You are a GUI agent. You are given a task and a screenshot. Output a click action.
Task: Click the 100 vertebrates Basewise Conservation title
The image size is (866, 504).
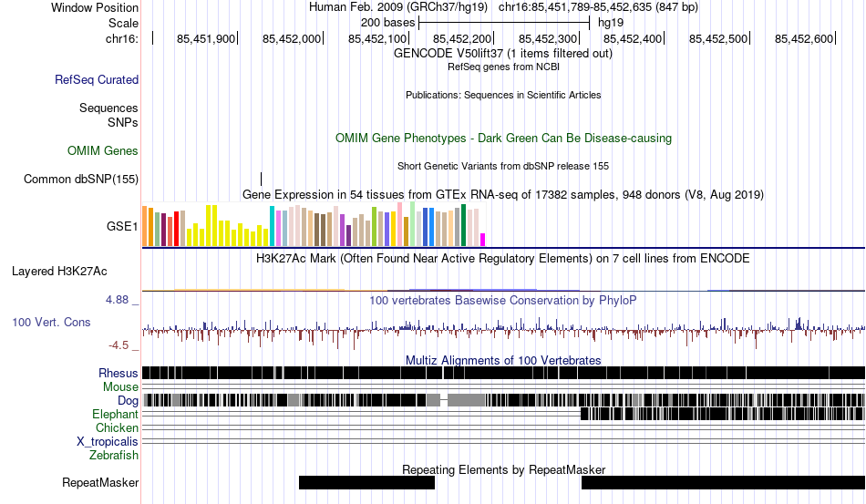503,300
